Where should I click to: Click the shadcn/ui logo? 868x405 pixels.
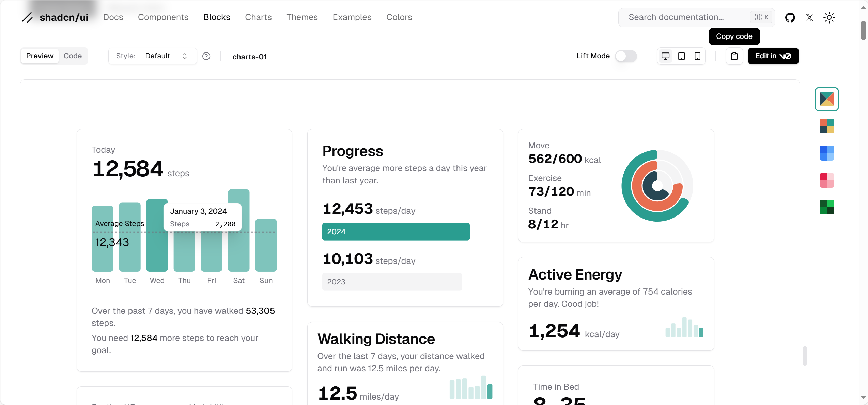pos(55,17)
